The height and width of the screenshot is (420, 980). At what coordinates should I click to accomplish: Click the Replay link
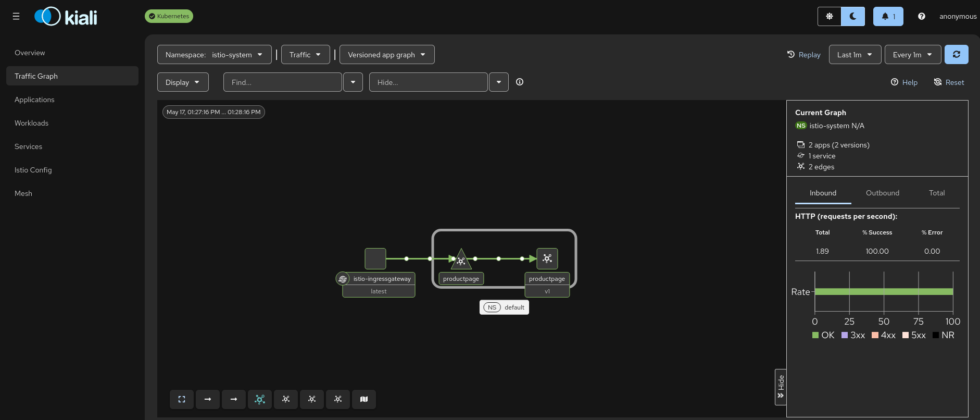point(803,55)
